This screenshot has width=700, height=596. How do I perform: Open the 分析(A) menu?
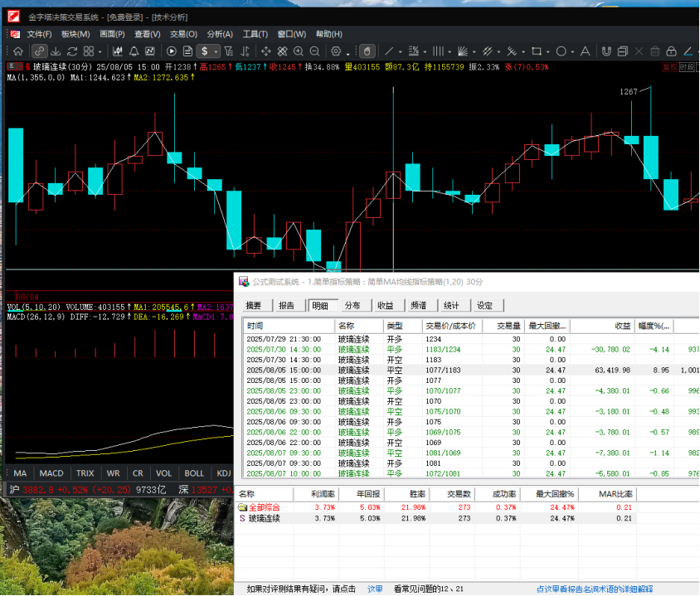(220, 34)
